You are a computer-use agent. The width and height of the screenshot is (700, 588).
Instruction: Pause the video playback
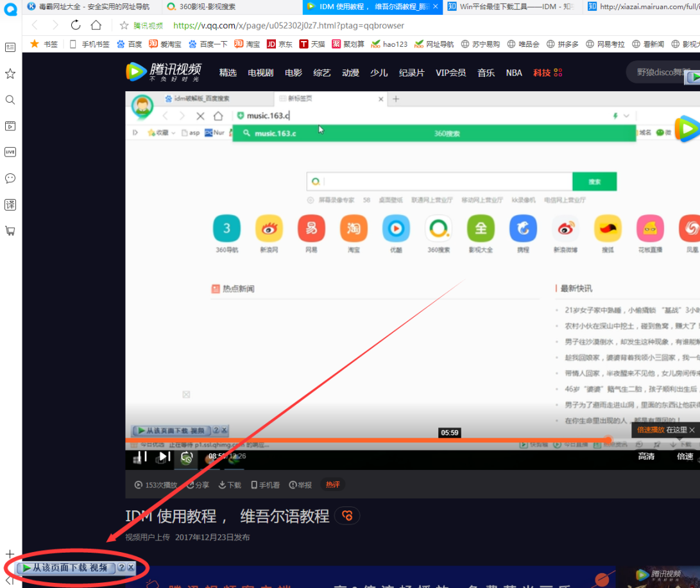click(142, 456)
